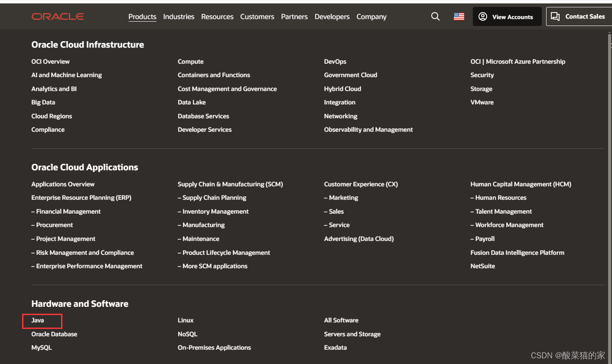Image resolution: width=612 pixels, height=364 pixels.
Task: Open the Products menu
Action: pyautogui.click(x=142, y=16)
